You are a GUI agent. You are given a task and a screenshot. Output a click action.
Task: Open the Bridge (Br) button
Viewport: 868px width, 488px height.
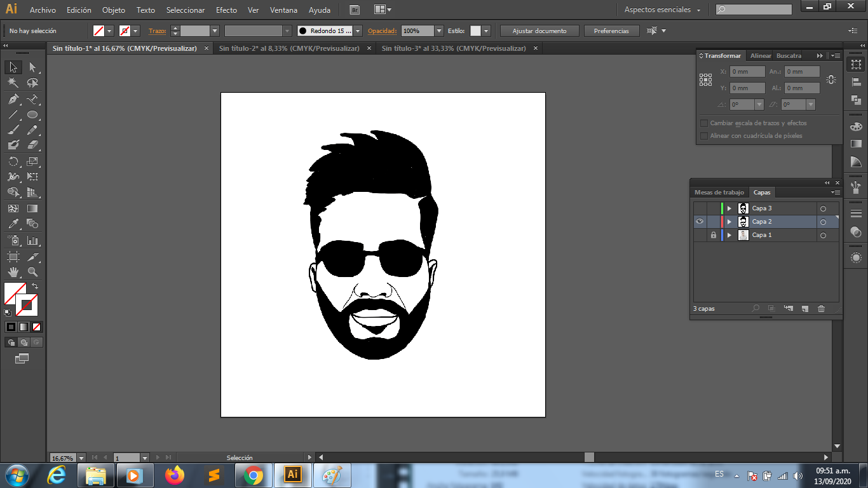355,10
